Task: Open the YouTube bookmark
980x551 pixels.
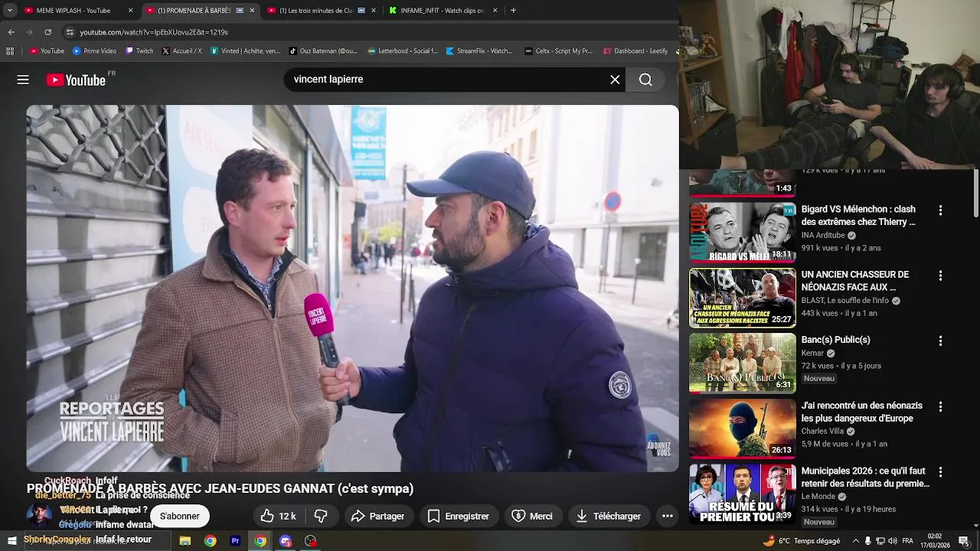Action: click(47, 51)
